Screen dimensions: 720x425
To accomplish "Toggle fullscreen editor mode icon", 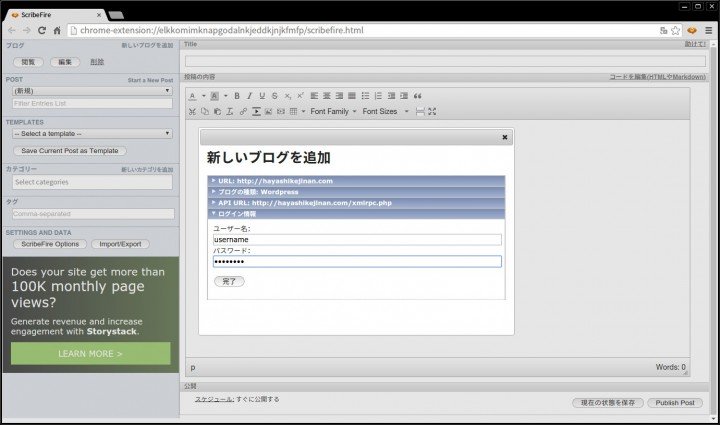I will coord(432,111).
